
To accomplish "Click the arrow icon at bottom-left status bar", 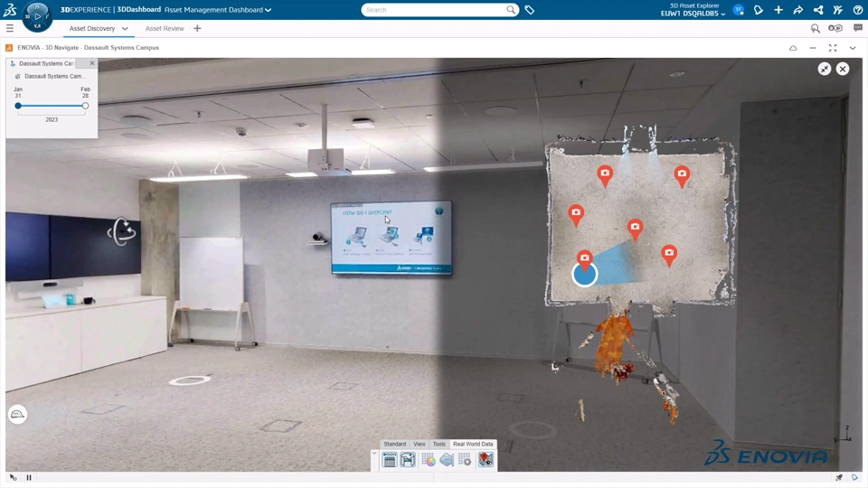I will tap(14, 477).
